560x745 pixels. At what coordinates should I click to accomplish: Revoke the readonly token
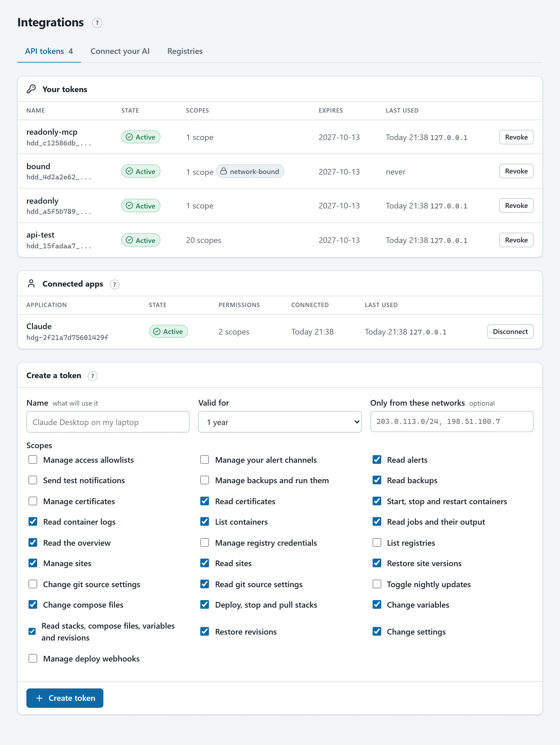[x=516, y=206]
